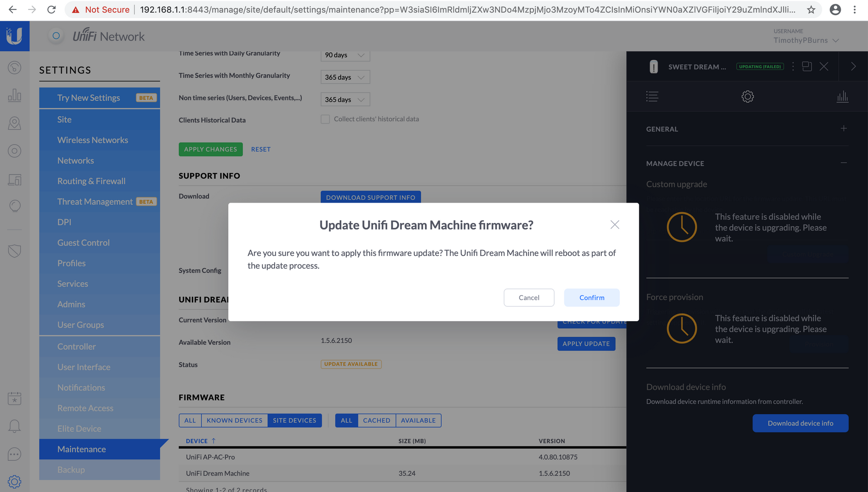The width and height of the screenshot is (868, 492).
Task: Open the Dashboard icon in left sidebar
Action: coord(14,68)
